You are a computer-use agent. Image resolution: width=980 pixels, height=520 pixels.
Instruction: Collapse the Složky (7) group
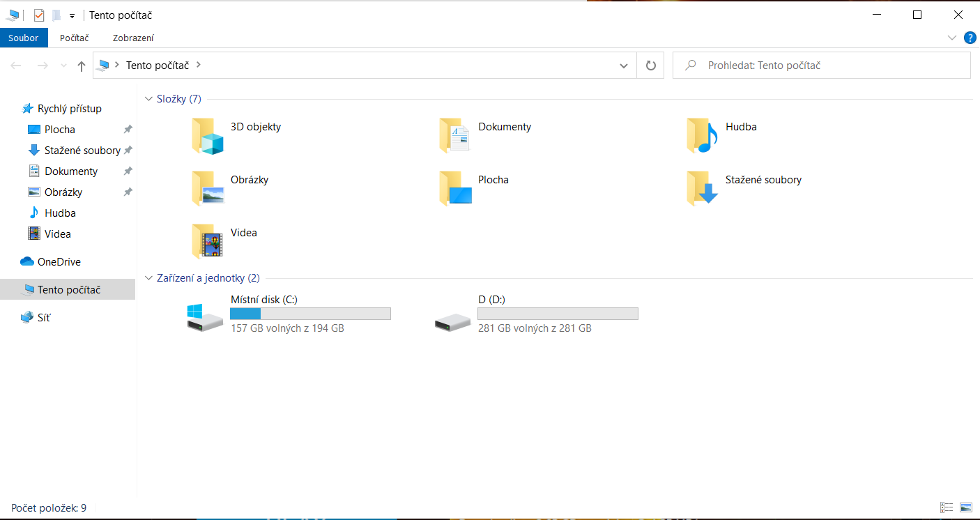pyautogui.click(x=148, y=99)
